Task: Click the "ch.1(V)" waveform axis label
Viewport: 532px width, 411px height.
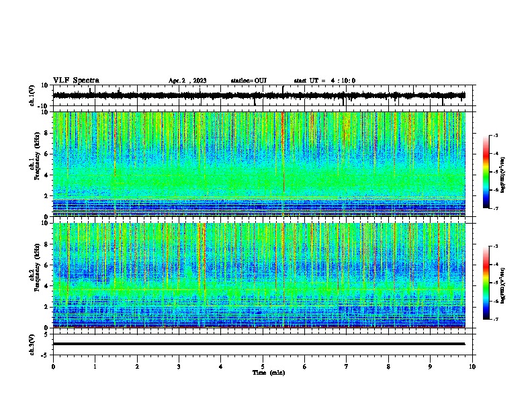Action: (x=32, y=95)
